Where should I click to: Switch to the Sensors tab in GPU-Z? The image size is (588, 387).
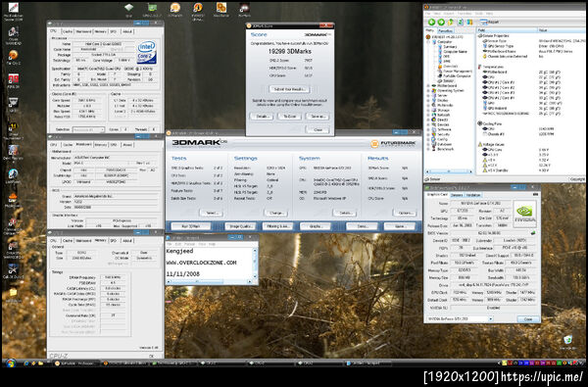[x=457, y=195]
